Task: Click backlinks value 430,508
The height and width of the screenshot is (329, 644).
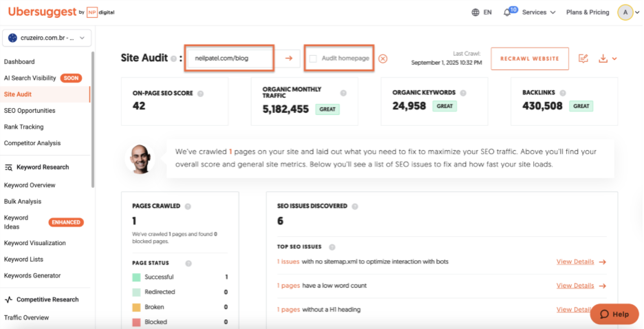Action: point(542,106)
